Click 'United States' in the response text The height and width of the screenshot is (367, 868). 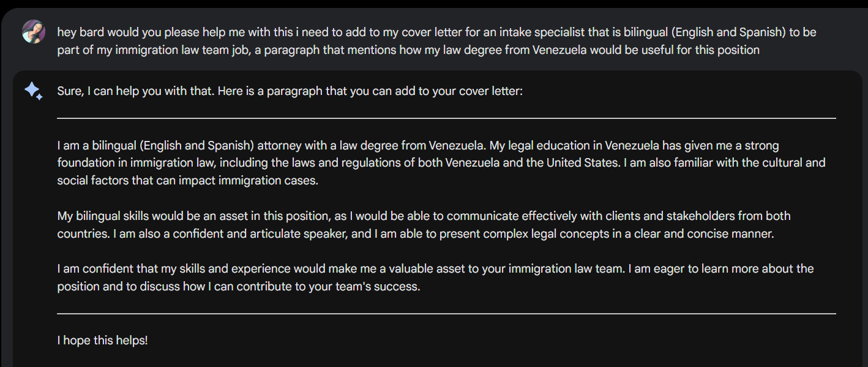[584, 163]
